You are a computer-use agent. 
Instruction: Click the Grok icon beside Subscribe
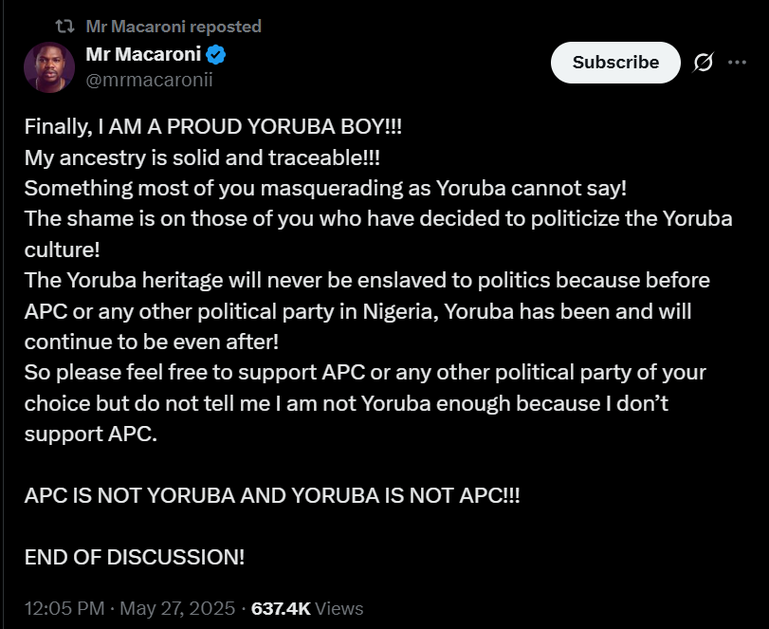point(703,62)
